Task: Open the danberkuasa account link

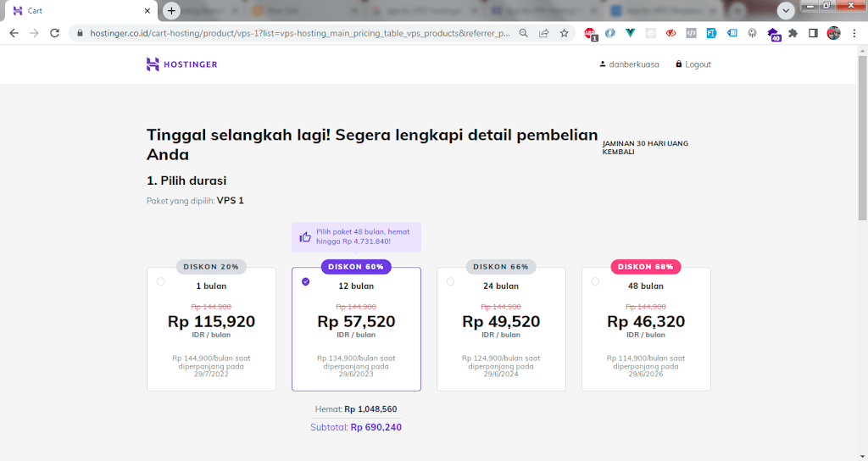Action: (x=630, y=64)
